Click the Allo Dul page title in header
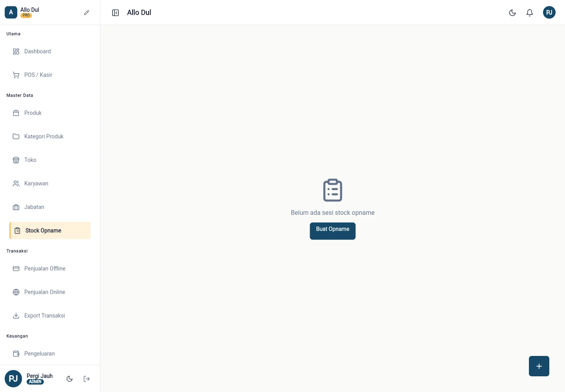Image resolution: width=565 pixels, height=392 pixels. coord(139,13)
